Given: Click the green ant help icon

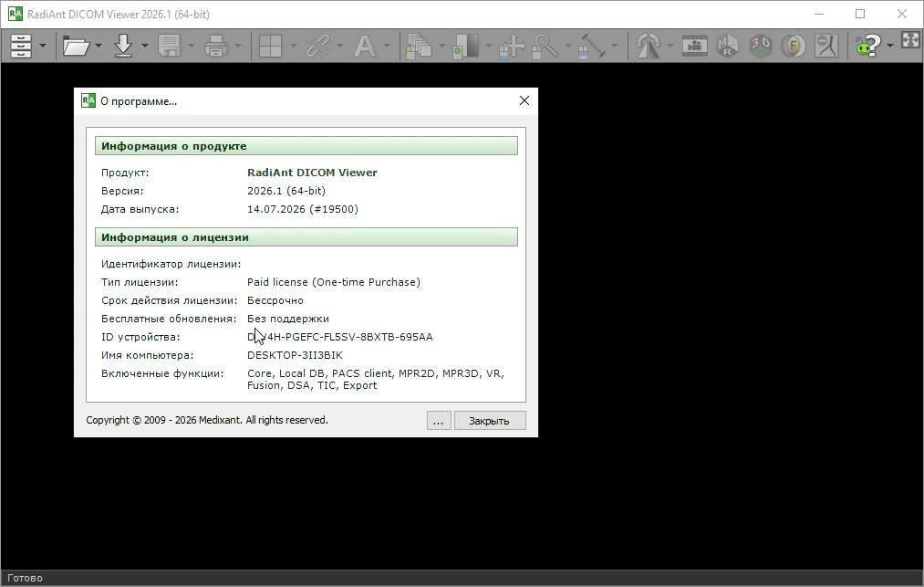Looking at the screenshot, I should pyautogui.click(x=869, y=46).
